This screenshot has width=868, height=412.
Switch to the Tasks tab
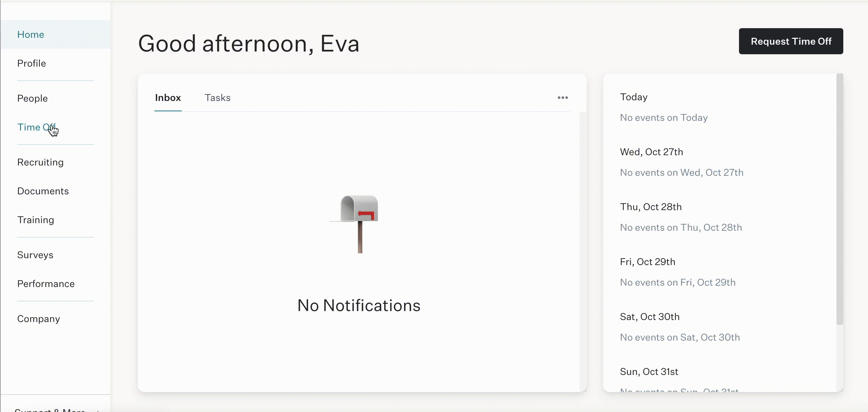tap(218, 98)
